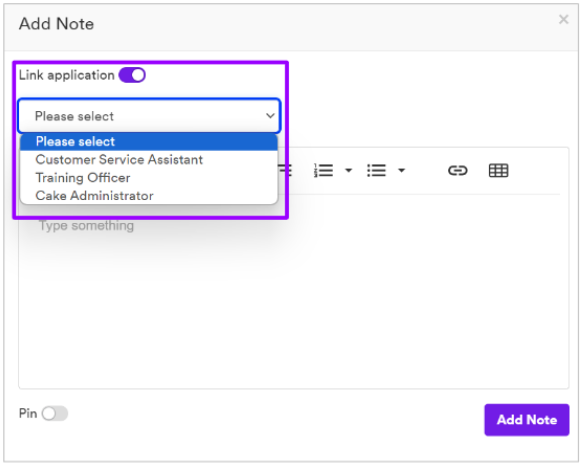Image resolution: width=580 pixels, height=463 pixels.
Task: Click the Pin label text
Action: point(28,413)
